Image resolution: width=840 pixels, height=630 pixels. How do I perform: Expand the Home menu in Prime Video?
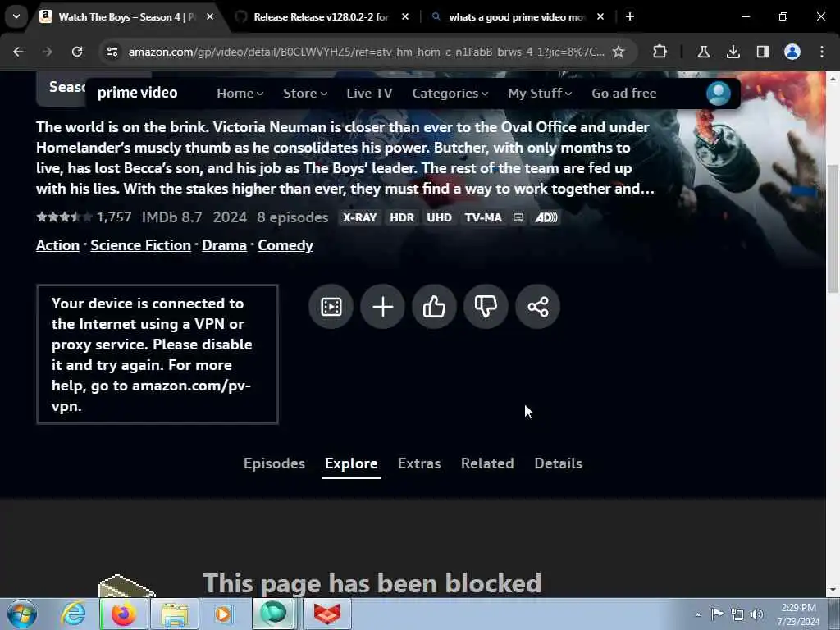[x=240, y=94]
